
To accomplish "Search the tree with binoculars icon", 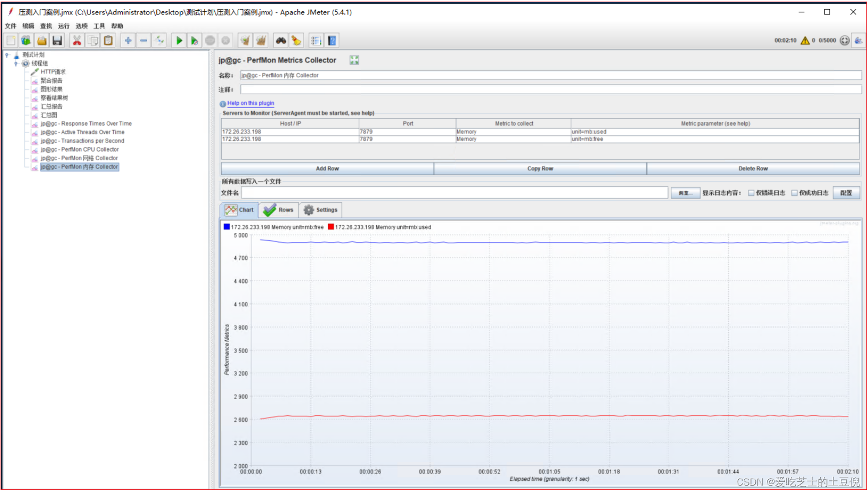I will point(281,40).
